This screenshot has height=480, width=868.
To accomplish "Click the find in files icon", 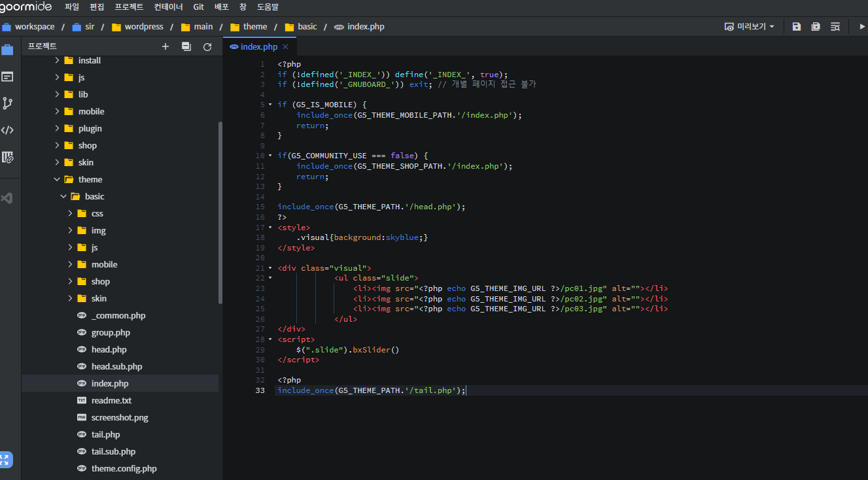I will [x=835, y=27].
